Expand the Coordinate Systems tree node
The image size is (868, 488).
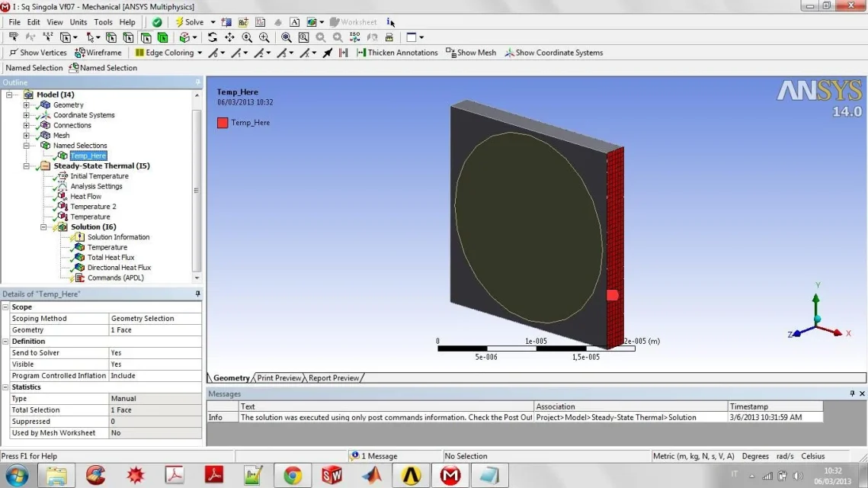point(26,115)
